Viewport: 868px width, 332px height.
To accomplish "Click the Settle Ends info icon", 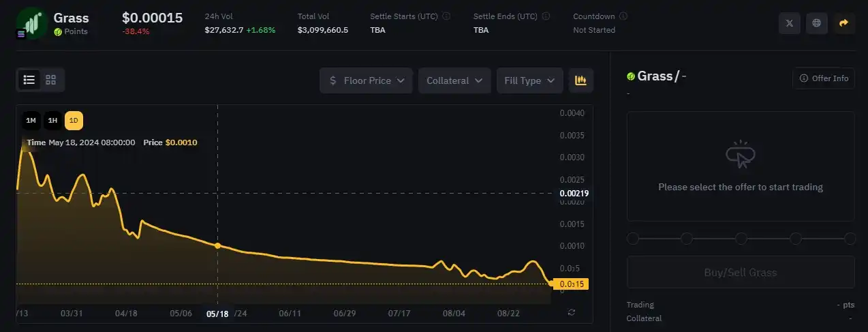I will [x=546, y=16].
